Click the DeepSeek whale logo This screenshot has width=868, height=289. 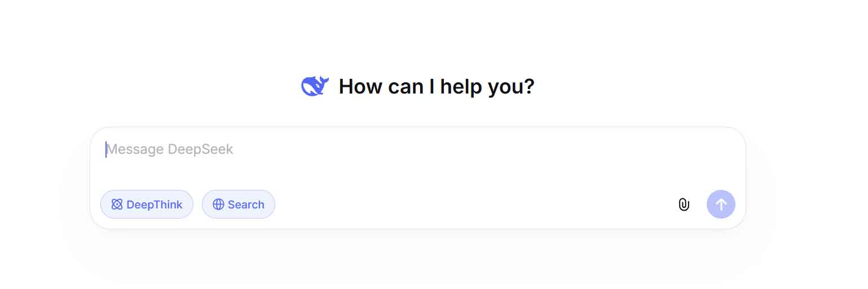pos(315,86)
